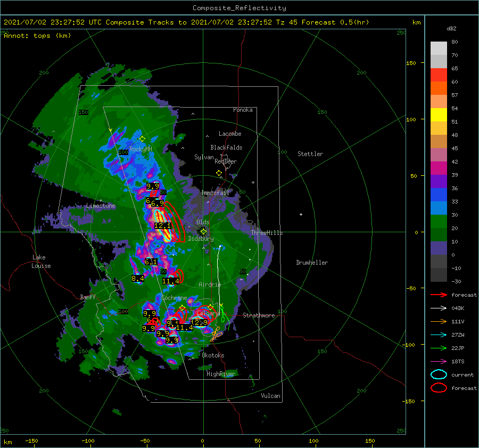
Task: Click the magenta 39-42 dBZ color swatch
Action: tap(439, 168)
